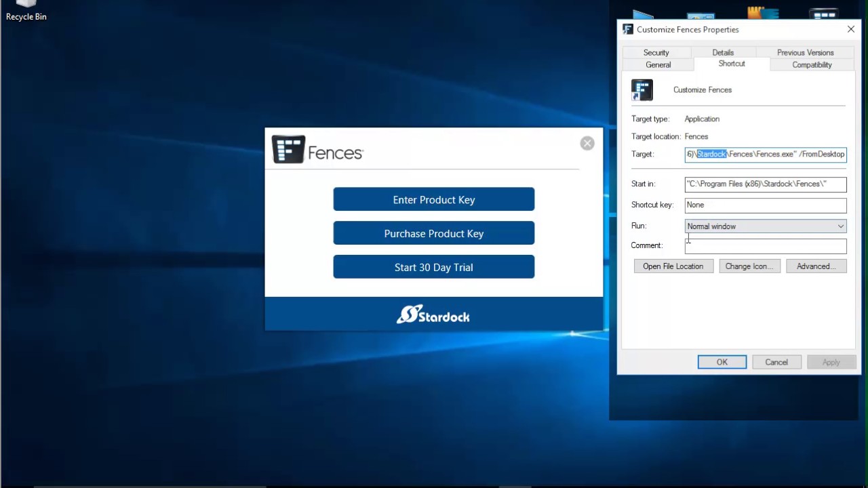Click the Fences logo icon in dialog
Viewport: 868px width, 488px height.
[288, 149]
